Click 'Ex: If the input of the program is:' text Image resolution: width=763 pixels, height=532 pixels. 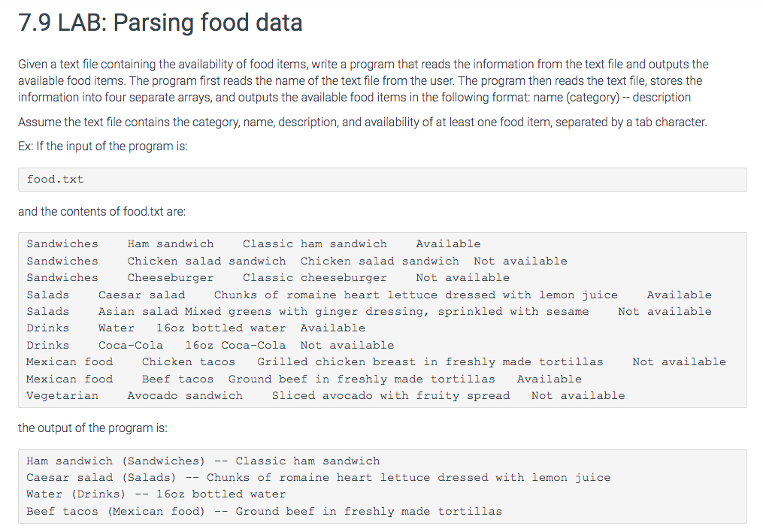[x=103, y=147]
